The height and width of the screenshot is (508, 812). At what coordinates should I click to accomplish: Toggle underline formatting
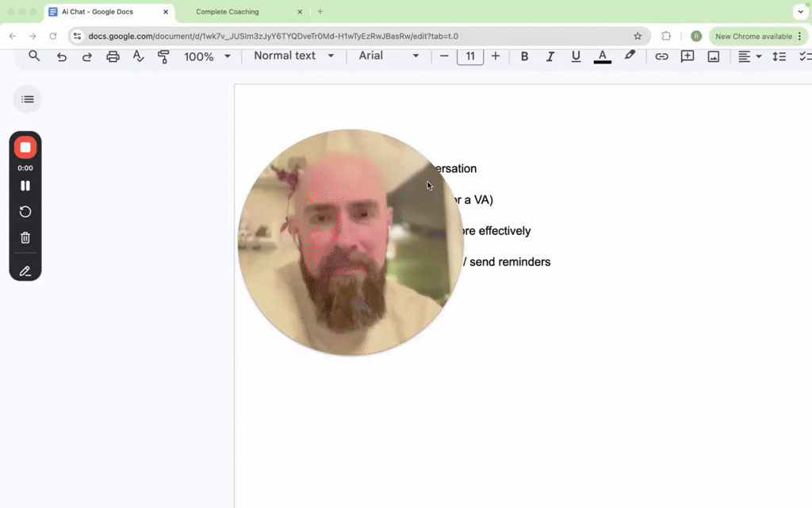(576, 56)
